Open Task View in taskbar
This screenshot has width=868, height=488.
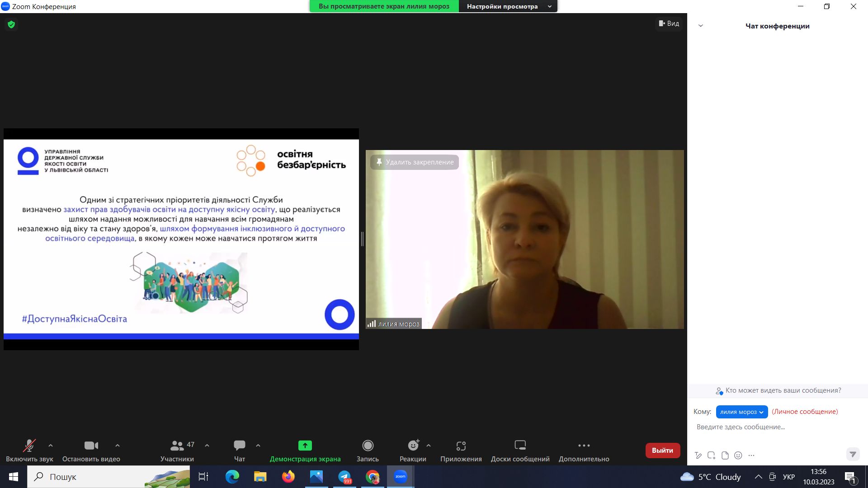(203, 477)
